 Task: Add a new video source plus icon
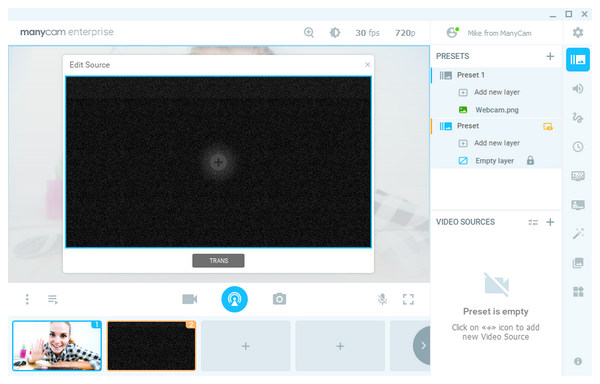550,222
